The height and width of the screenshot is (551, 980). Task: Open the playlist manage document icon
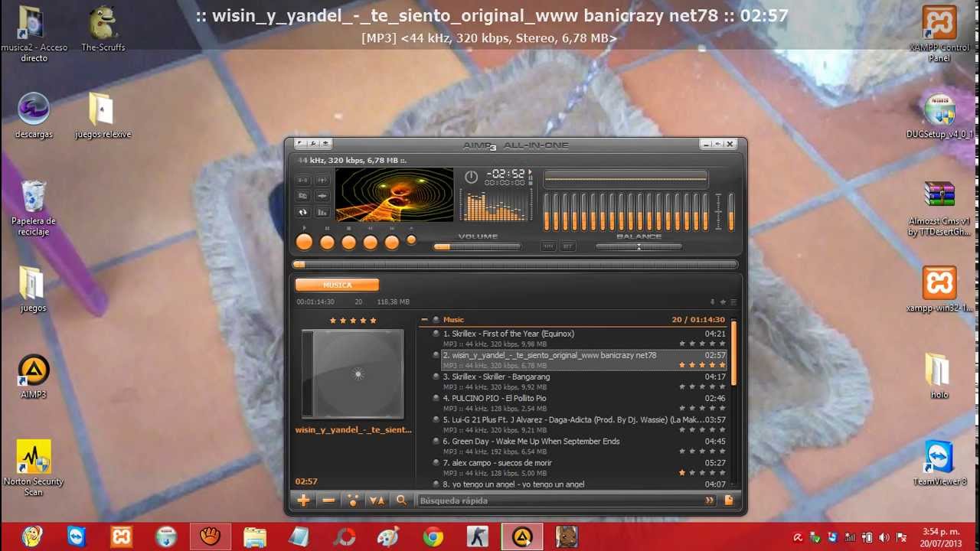coord(728,500)
